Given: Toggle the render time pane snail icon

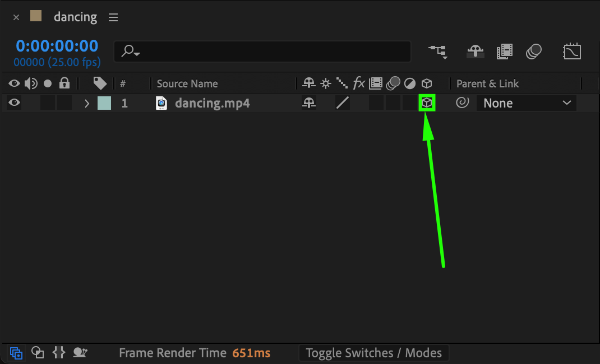Looking at the screenshot, I should point(80,353).
